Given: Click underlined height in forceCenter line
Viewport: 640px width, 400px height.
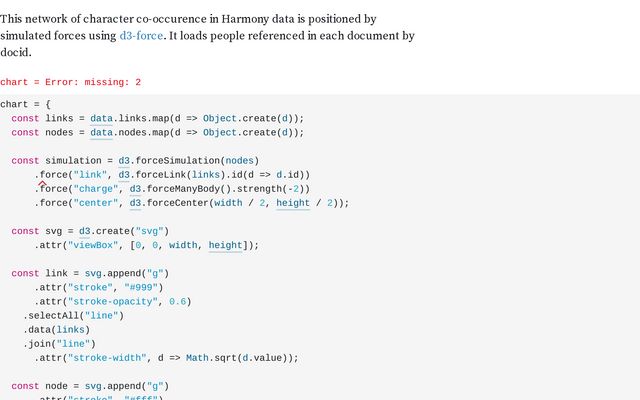Looking at the screenshot, I should click(293, 202).
